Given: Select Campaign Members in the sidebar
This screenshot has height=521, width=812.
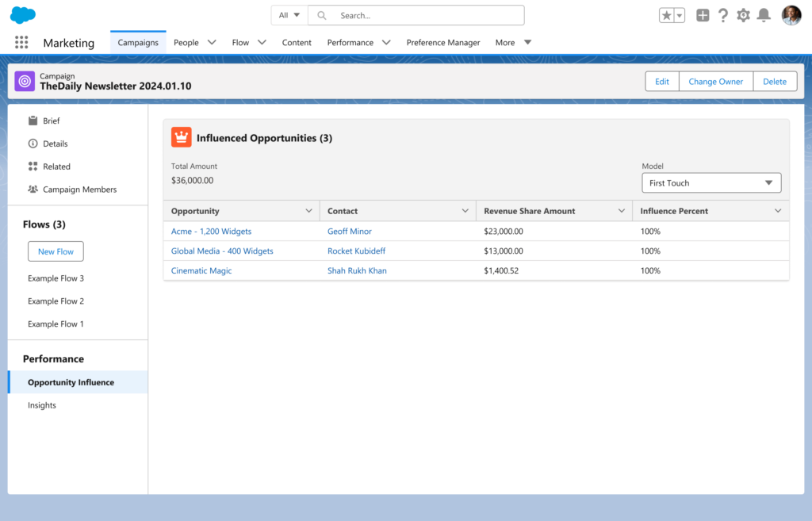Looking at the screenshot, I should pyautogui.click(x=79, y=190).
